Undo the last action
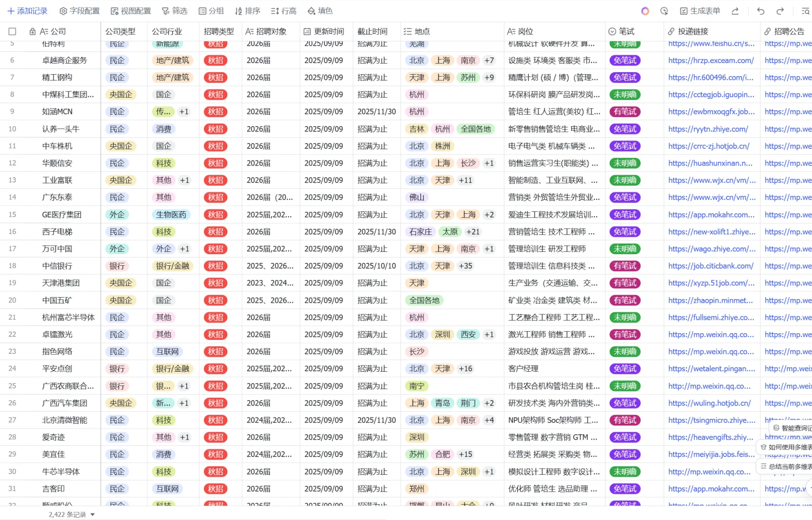This screenshot has height=520, width=812. point(760,11)
